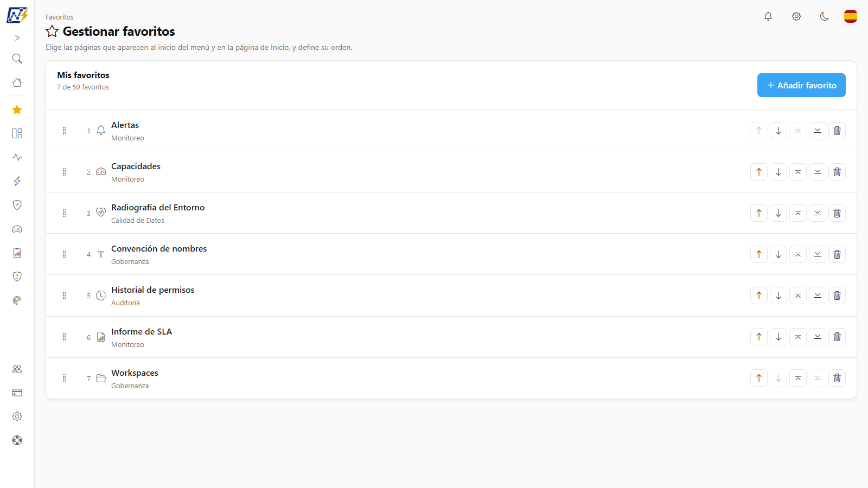Delete the Alertas favorite
Image resolution: width=868 pixels, height=488 pixels.
point(837,131)
